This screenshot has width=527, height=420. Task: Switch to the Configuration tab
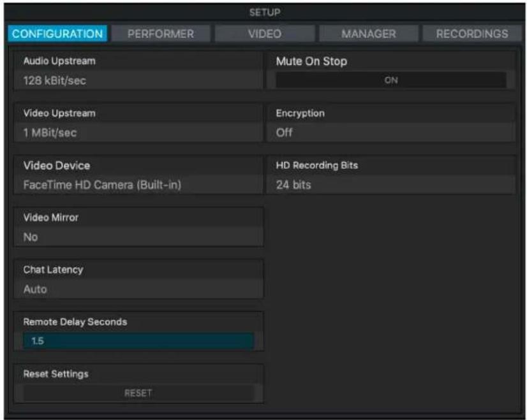pos(57,34)
